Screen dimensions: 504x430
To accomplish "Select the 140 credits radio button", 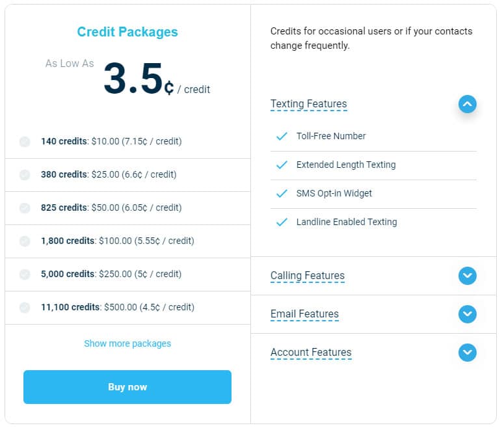I will click(25, 142).
